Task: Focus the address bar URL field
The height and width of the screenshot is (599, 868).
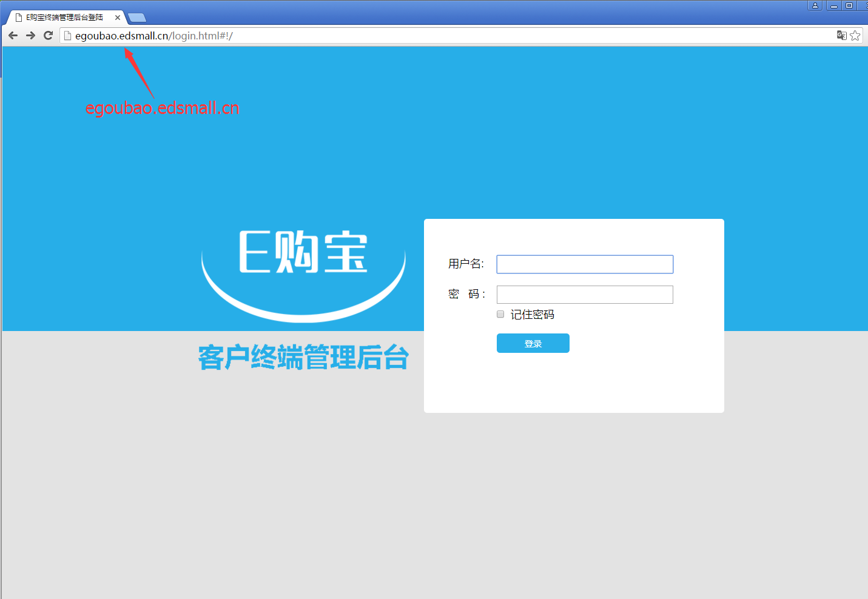Action: click(x=449, y=36)
